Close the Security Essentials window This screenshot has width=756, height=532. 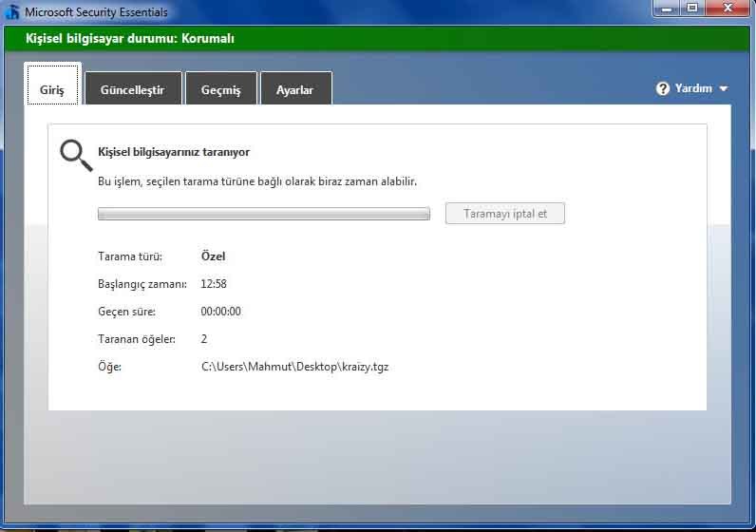(x=728, y=9)
